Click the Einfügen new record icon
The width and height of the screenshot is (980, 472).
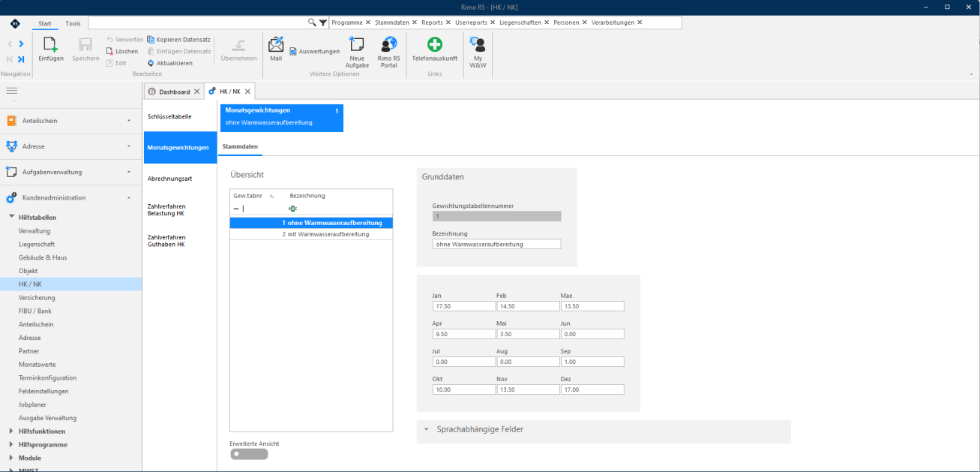tap(51, 45)
